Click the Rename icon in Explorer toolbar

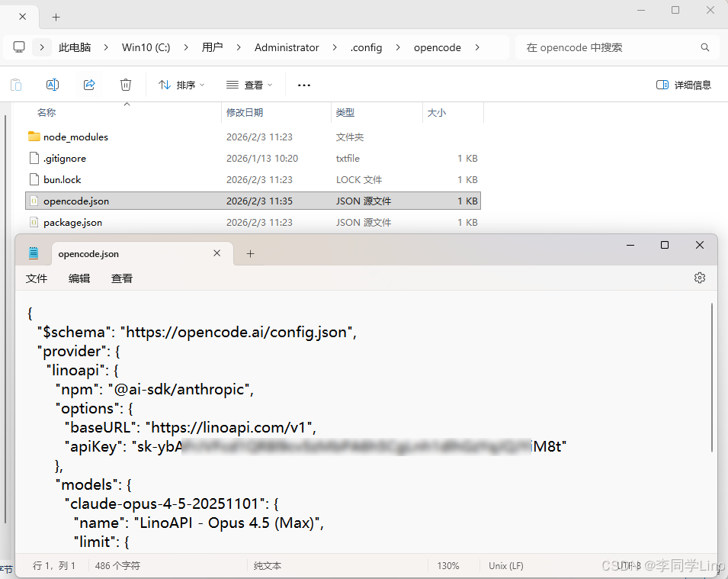pyautogui.click(x=53, y=85)
